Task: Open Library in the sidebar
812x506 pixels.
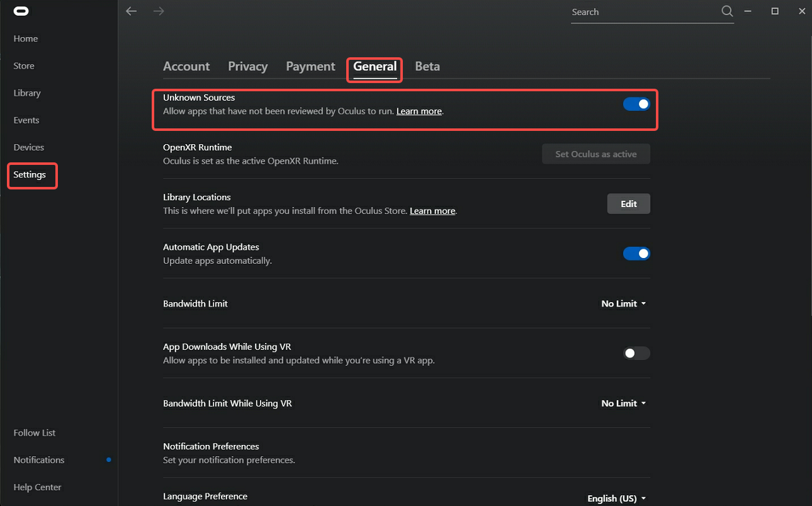Action: 27,93
